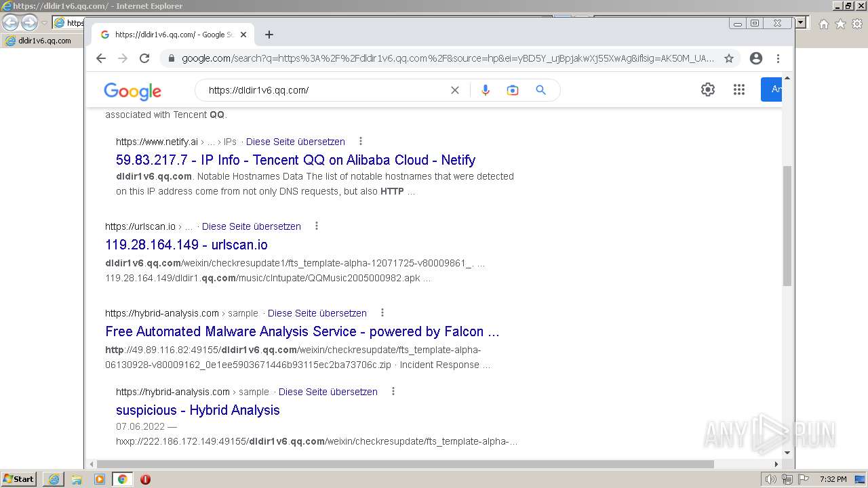Open options for netify.ai result
Screen dimensions: 868x488
(361, 141)
